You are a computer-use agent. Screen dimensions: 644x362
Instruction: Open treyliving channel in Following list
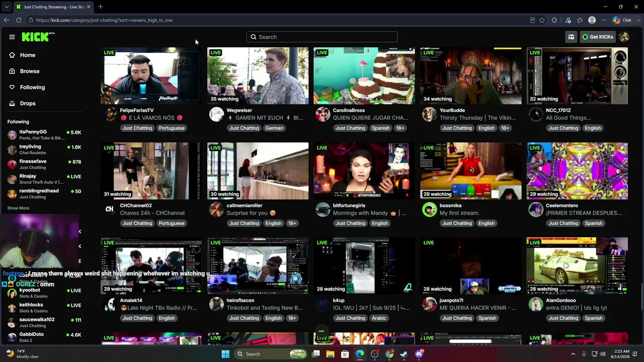pos(44,149)
